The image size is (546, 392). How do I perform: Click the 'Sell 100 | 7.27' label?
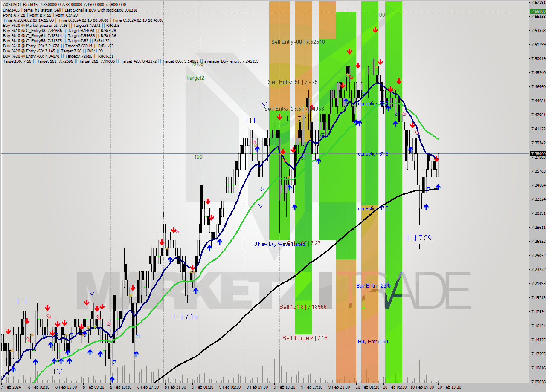point(303,243)
